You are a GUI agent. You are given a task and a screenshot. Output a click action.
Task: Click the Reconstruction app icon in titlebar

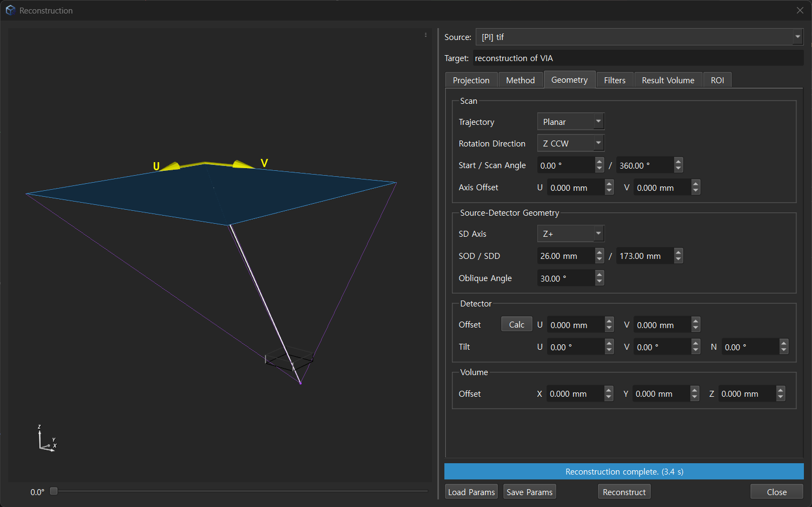(10, 10)
